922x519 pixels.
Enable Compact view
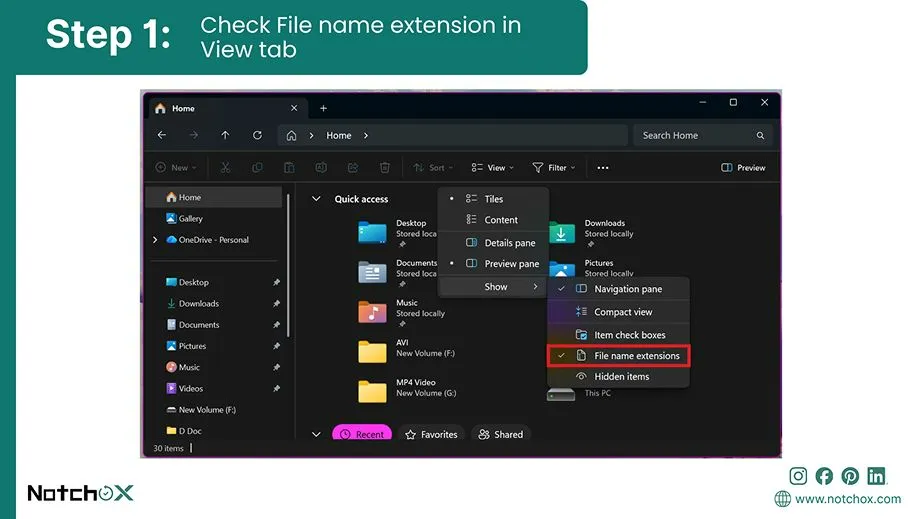[618, 312]
